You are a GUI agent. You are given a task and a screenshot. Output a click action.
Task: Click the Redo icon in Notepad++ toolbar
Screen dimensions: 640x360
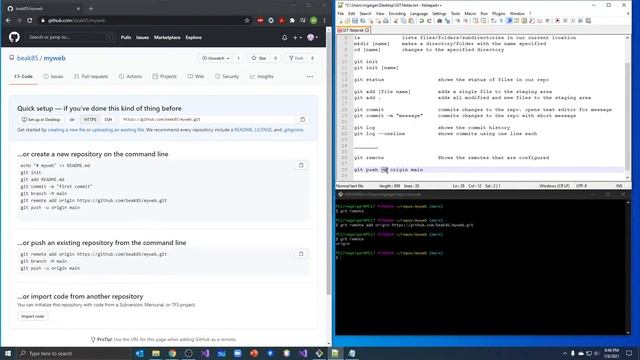coord(429,21)
